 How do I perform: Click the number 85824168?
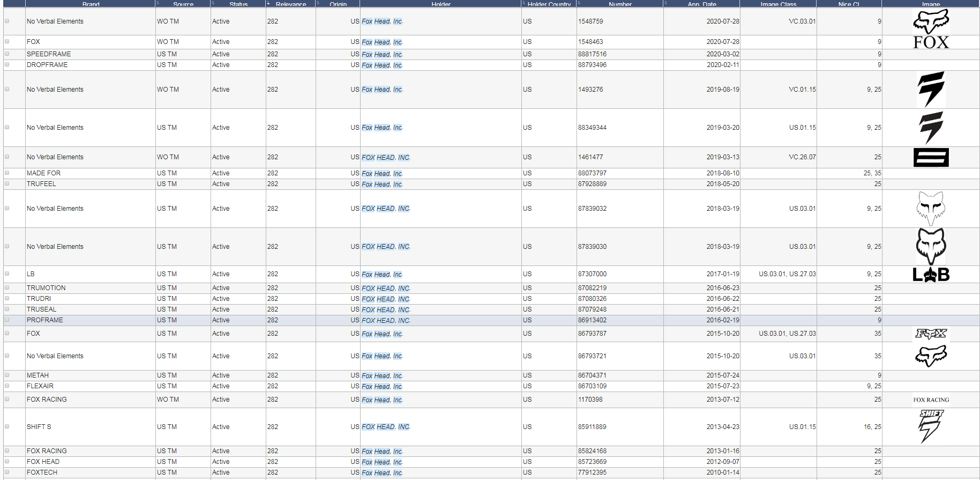coord(593,451)
